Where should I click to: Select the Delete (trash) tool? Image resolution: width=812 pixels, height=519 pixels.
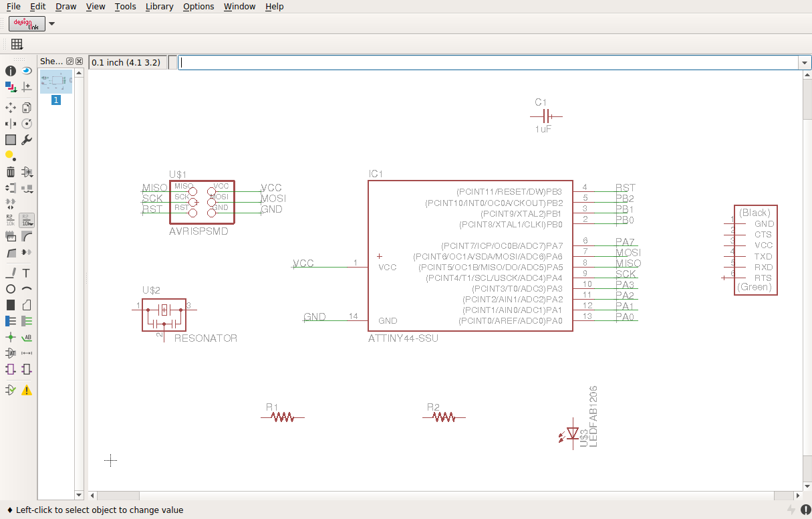pyautogui.click(x=11, y=172)
